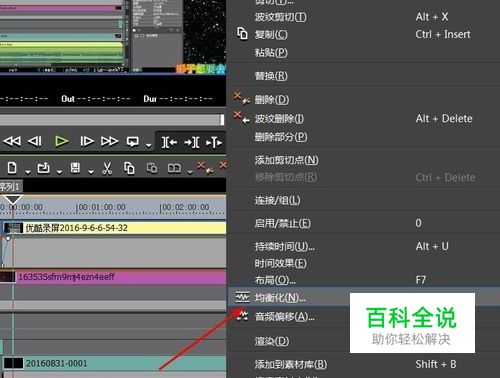Click the rubber band keyframe point on clip
This screenshot has height=378, width=500.
pyautogui.click(x=8, y=238)
